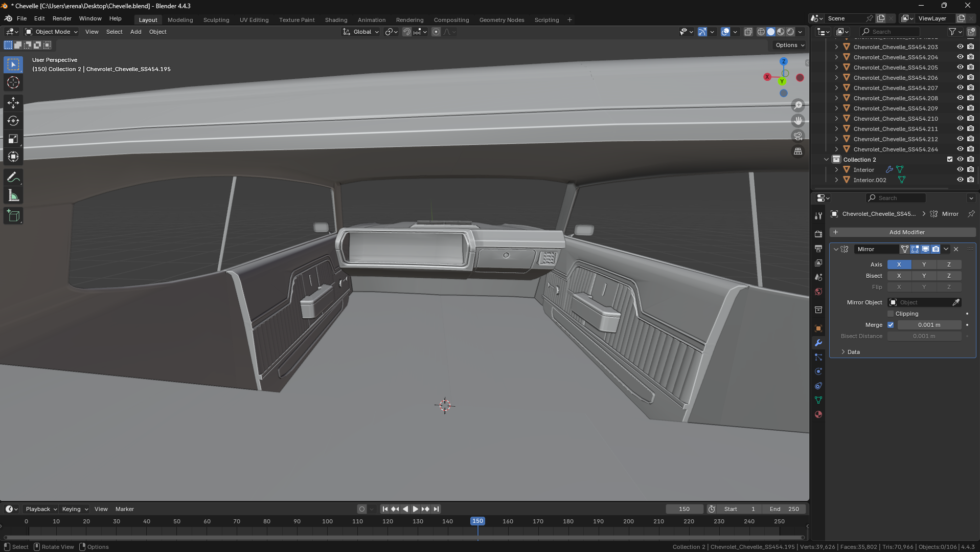Collapse the Mirror modifier panel
The image size is (980, 552).
pos(836,249)
